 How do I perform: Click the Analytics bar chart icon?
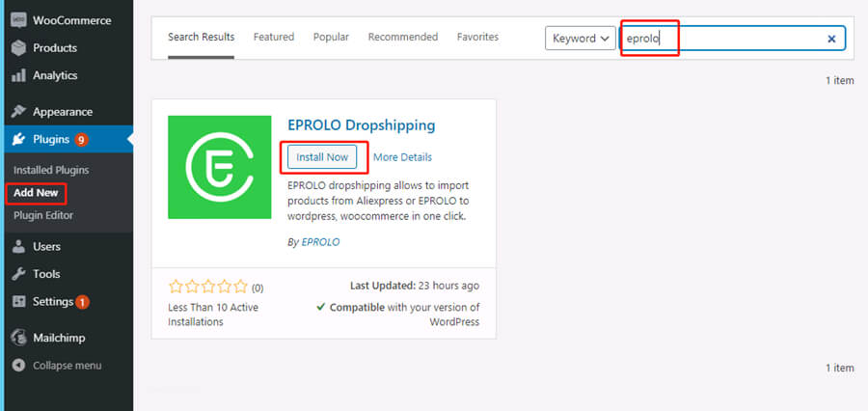[x=19, y=75]
